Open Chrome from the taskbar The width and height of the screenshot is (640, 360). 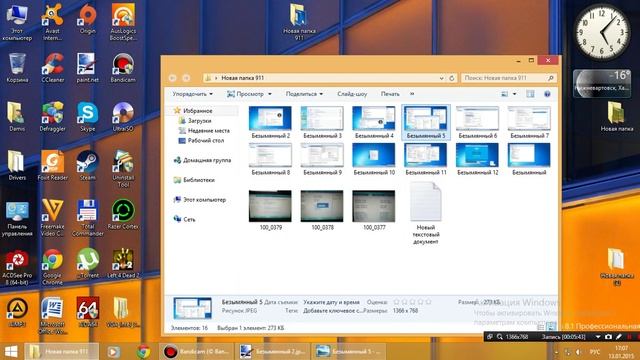point(143,351)
